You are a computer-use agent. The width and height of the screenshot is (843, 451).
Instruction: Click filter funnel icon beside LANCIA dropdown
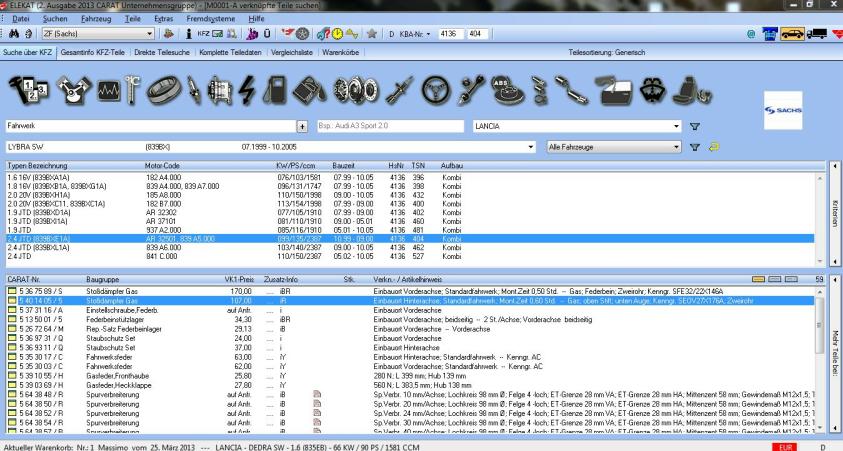(x=695, y=126)
